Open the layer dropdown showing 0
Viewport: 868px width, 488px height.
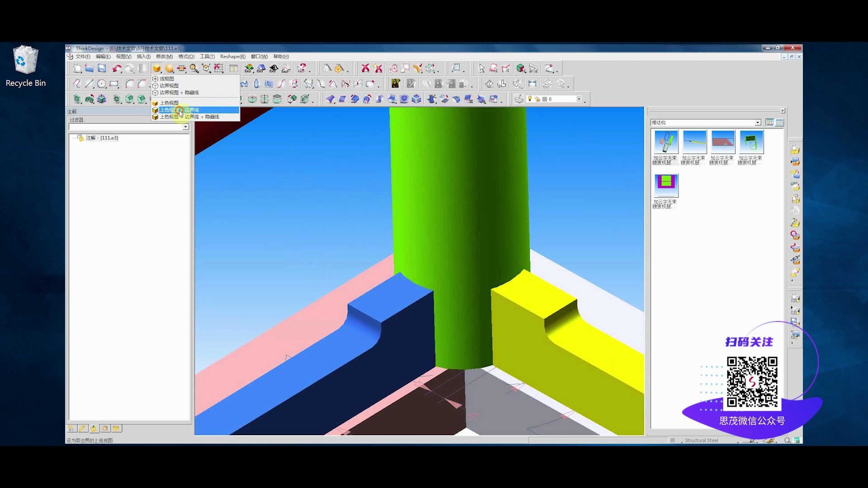(579, 99)
